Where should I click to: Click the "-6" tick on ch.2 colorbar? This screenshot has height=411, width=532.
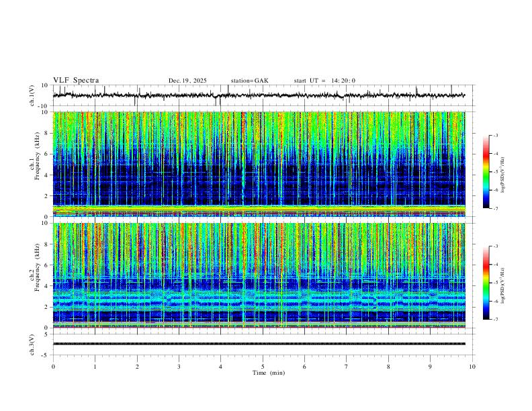pyautogui.click(x=496, y=301)
